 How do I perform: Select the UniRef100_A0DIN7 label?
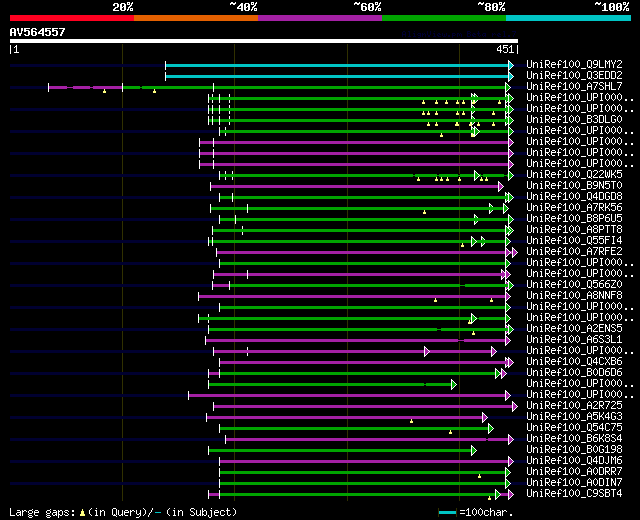[x=574, y=483]
